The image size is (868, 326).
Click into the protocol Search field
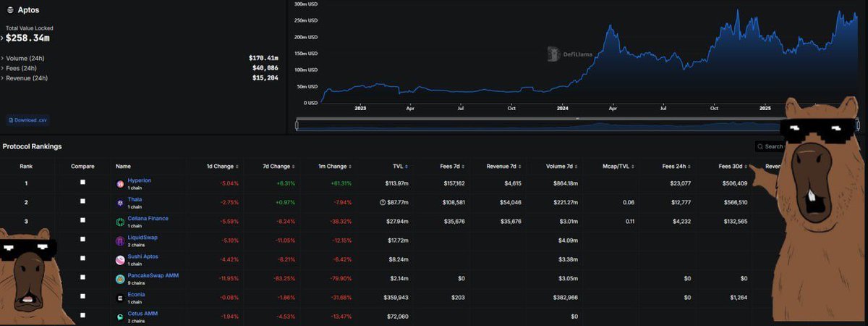point(770,146)
